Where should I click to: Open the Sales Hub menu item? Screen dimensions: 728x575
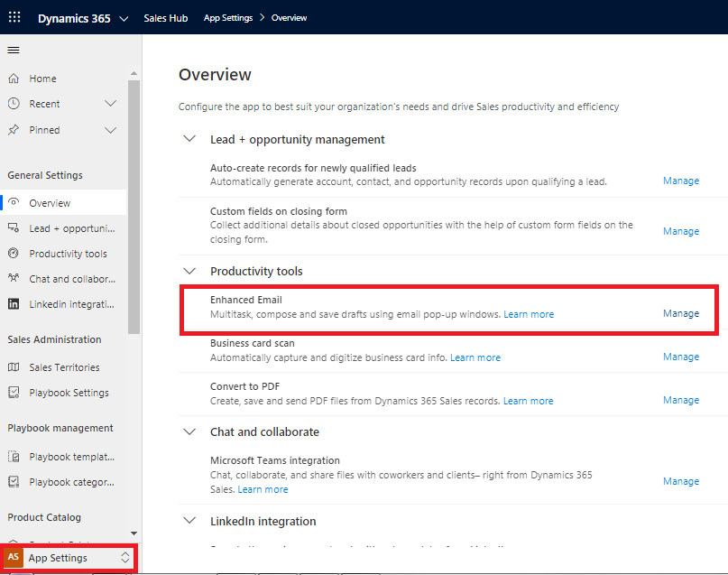[x=166, y=16]
